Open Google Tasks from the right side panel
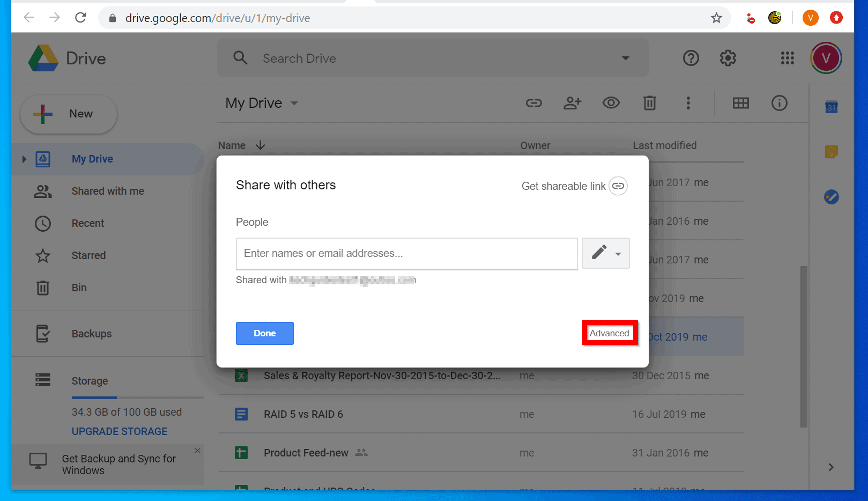 pos(830,197)
